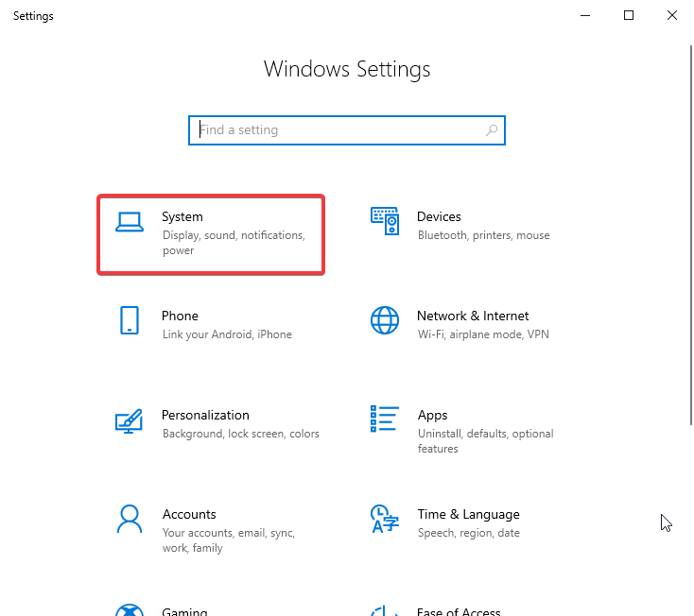Open the Time & Language icon
Screen dimensions: 694x616
(x=384, y=519)
